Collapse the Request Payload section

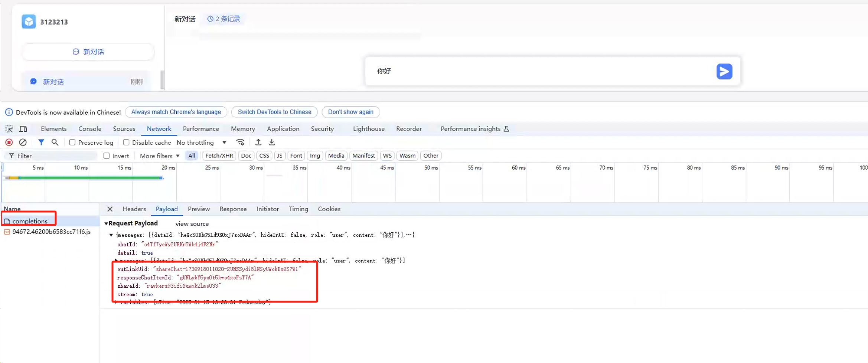tap(106, 223)
